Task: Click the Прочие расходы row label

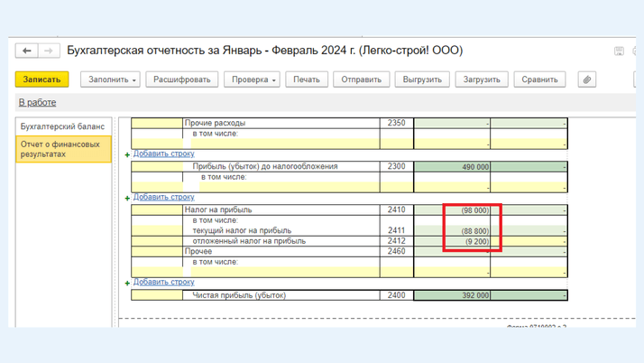Action: [x=215, y=123]
